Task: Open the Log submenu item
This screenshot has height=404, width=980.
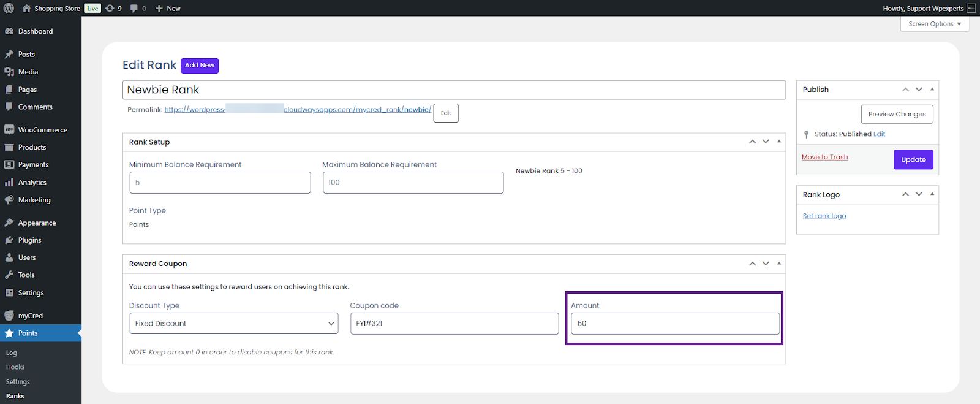Action: tap(12, 353)
